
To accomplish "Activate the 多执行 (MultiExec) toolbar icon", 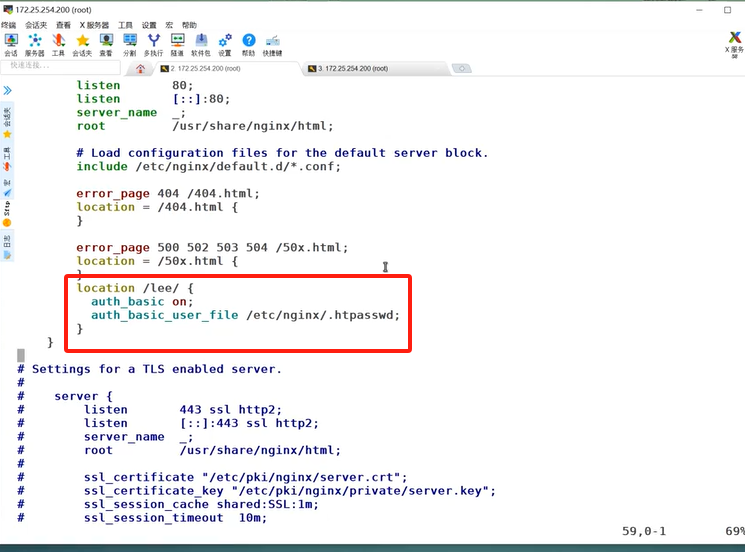I will (153, 45).
